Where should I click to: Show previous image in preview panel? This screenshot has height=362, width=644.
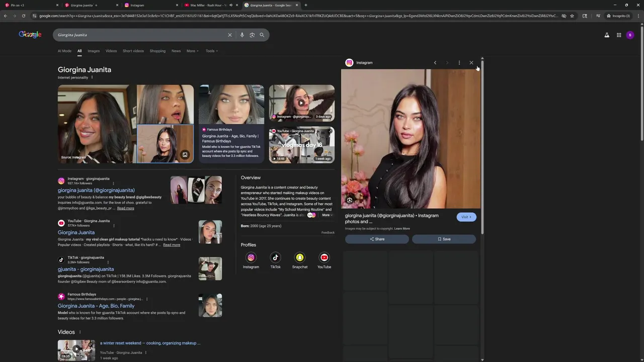pos(435,63)
